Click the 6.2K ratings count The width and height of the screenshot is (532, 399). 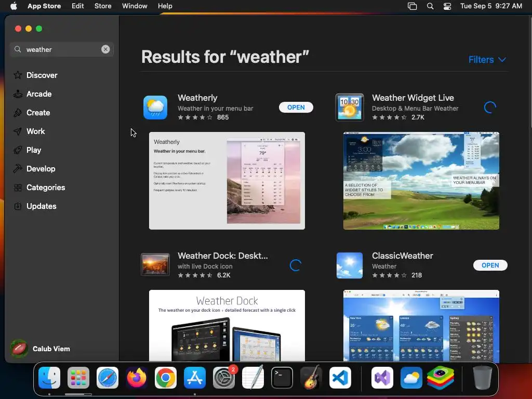223,275
